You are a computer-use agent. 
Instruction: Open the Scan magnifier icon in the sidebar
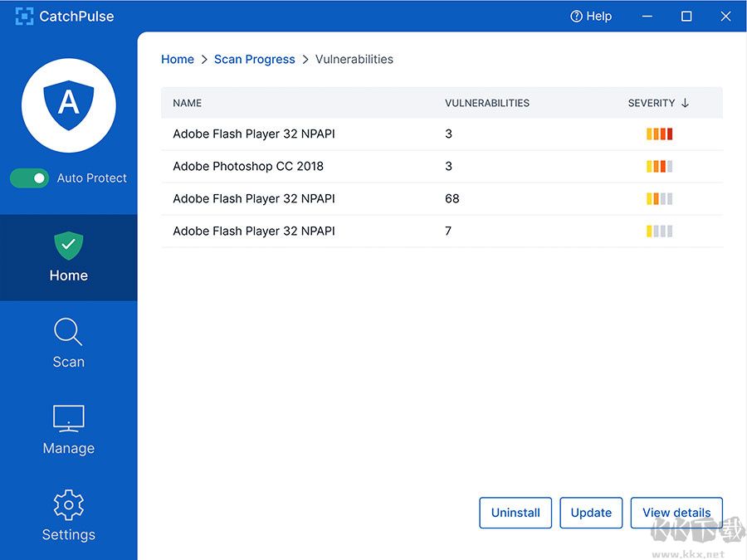69,331
